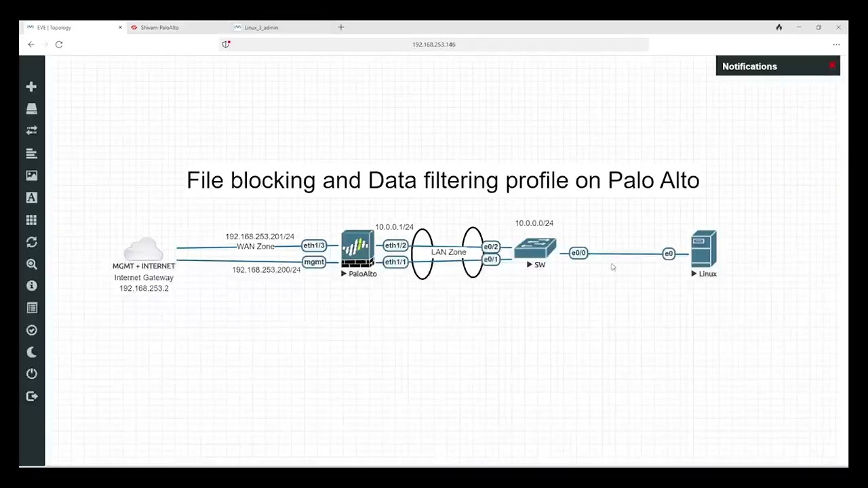The image size is (868, 488).
Task: Click the eth1/1 interface label
Action: (395, 262)
